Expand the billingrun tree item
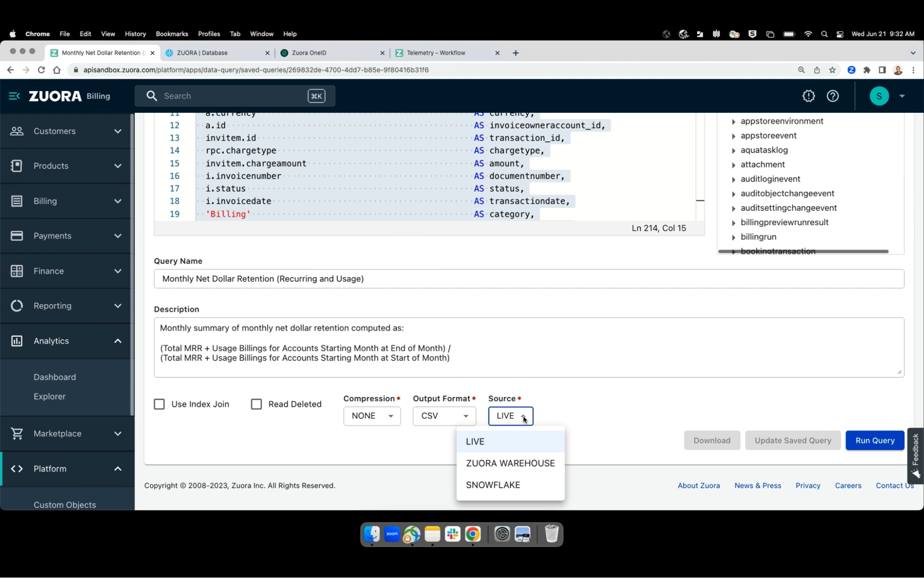924x578 pixels. tap(734, 237)
